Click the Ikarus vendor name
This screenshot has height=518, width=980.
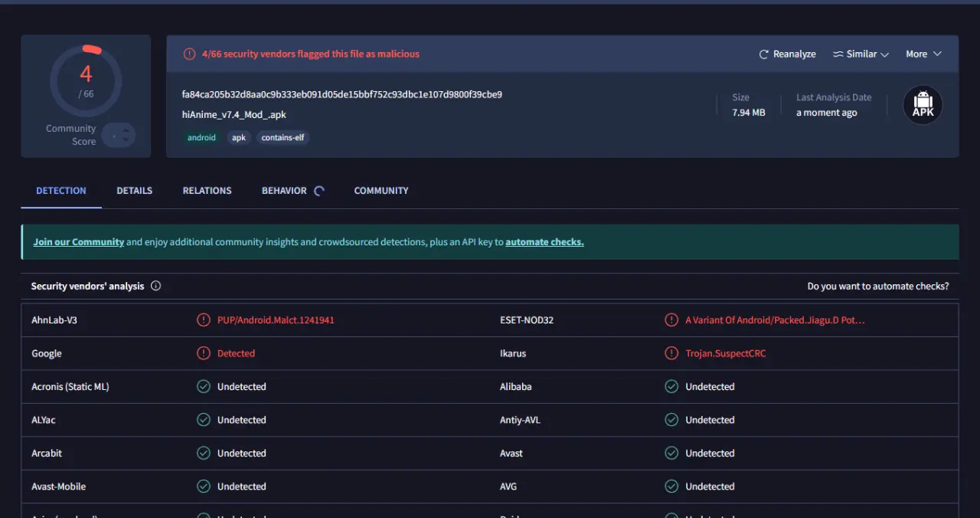point(513,353)
